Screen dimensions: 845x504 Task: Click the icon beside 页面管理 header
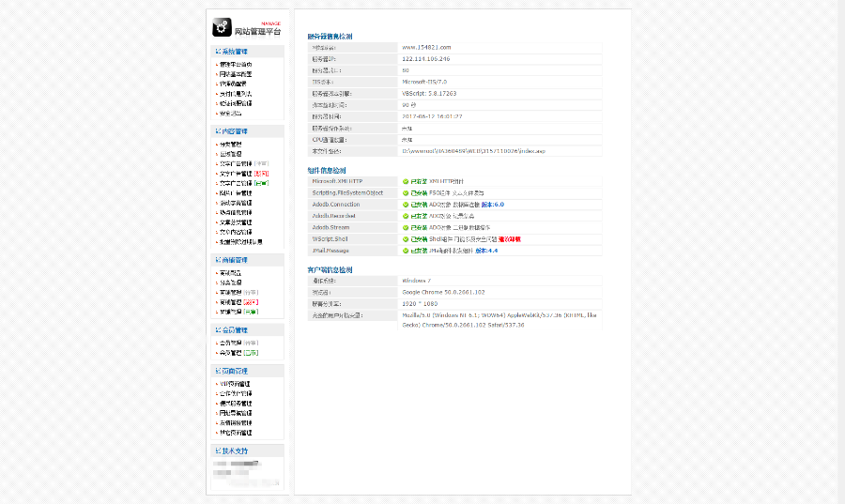click(218, 371)
